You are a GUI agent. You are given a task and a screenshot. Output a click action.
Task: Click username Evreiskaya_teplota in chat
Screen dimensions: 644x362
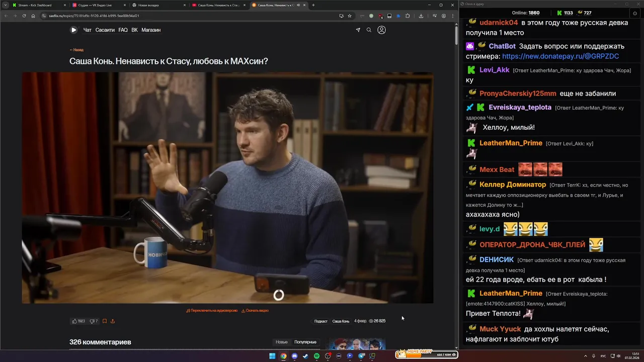(x=520, y=108)
